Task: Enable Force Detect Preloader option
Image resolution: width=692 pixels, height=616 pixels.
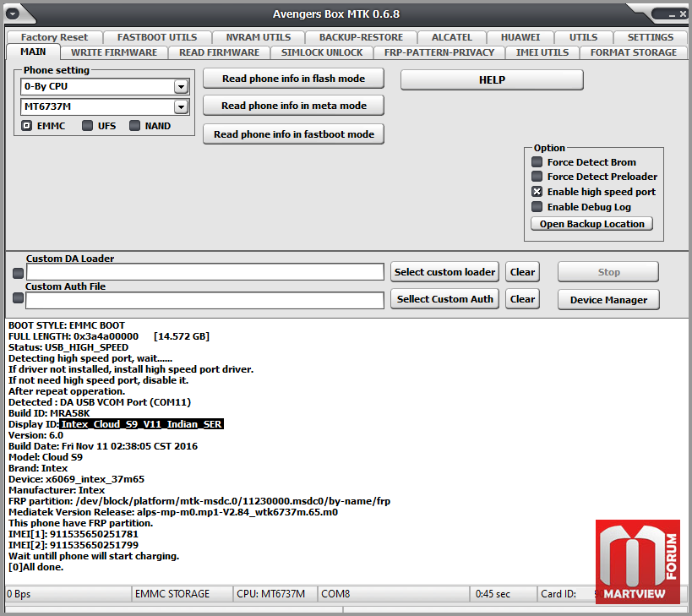Action: [537, 177]
